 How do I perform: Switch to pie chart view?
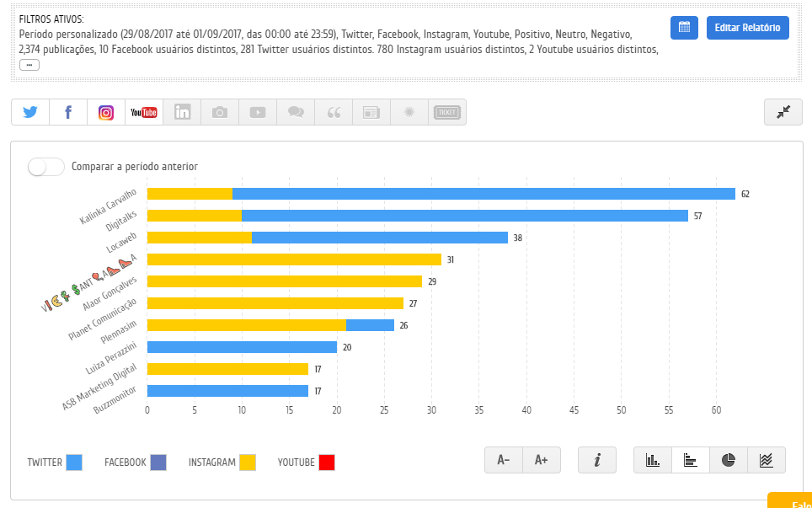coord(729,460)
